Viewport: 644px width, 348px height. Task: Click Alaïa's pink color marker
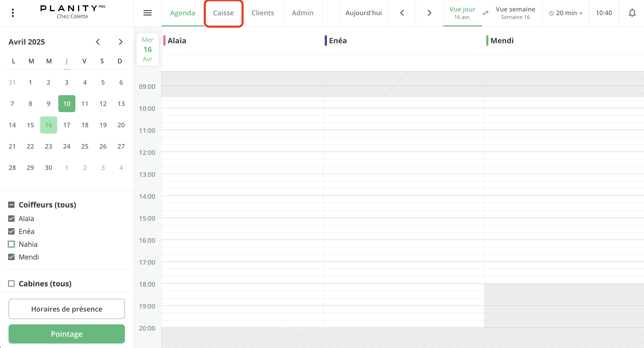pos(164,41)
